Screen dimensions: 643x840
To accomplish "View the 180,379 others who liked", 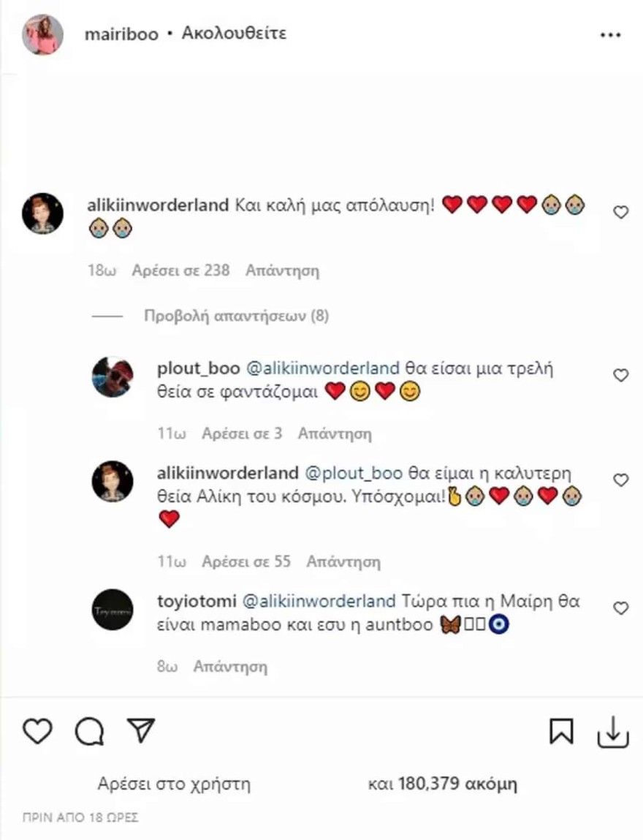I will [x=442, y=784].
